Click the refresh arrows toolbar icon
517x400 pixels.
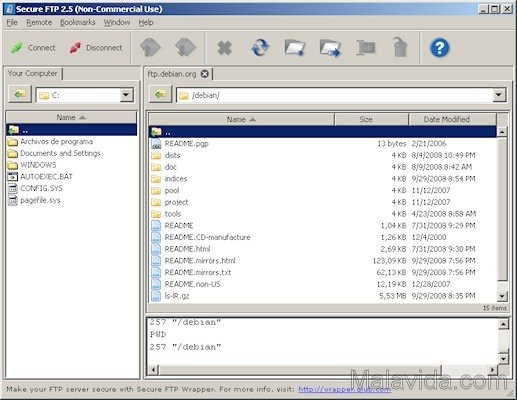(x=260, y=48)
